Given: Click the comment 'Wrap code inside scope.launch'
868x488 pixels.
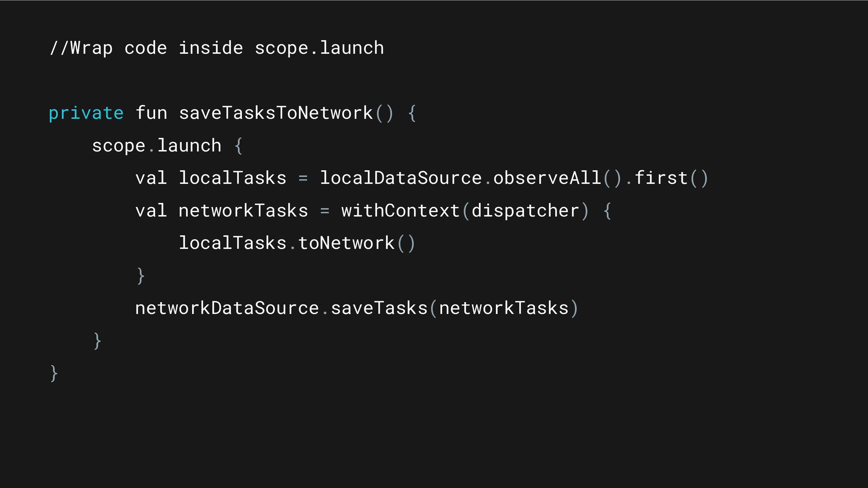Looking at the screenshot, I should [217, 48].
